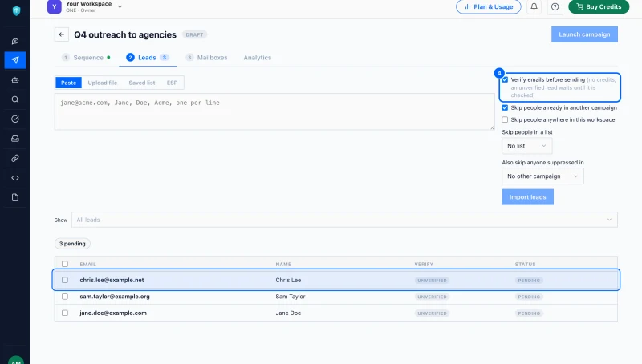Viewport: 642px width, 364px height.
Task: Click the Import leads button
Action: coord(527,197)
